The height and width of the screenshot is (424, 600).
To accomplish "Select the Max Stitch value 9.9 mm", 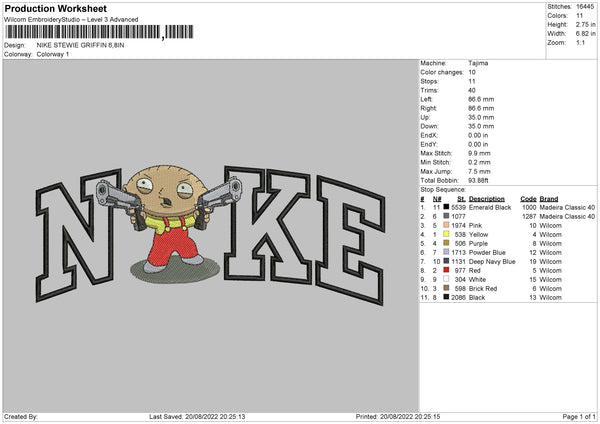I will [479, 153].
